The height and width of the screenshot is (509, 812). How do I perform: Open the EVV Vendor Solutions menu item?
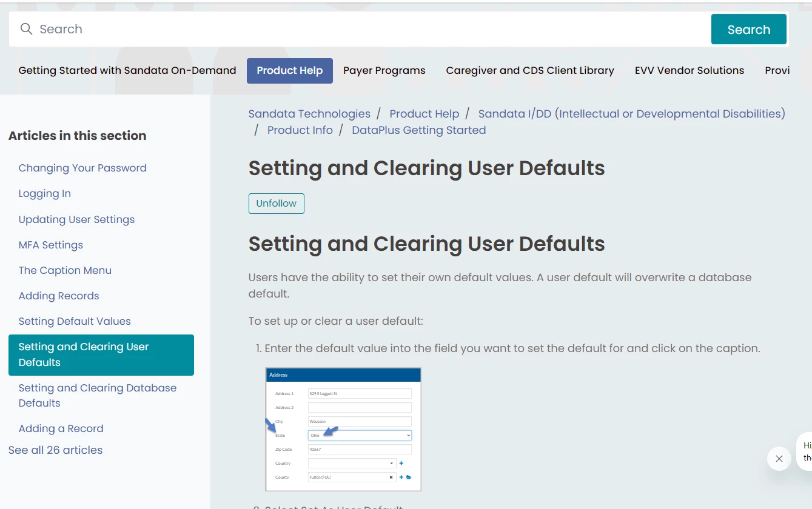point(690,70)
